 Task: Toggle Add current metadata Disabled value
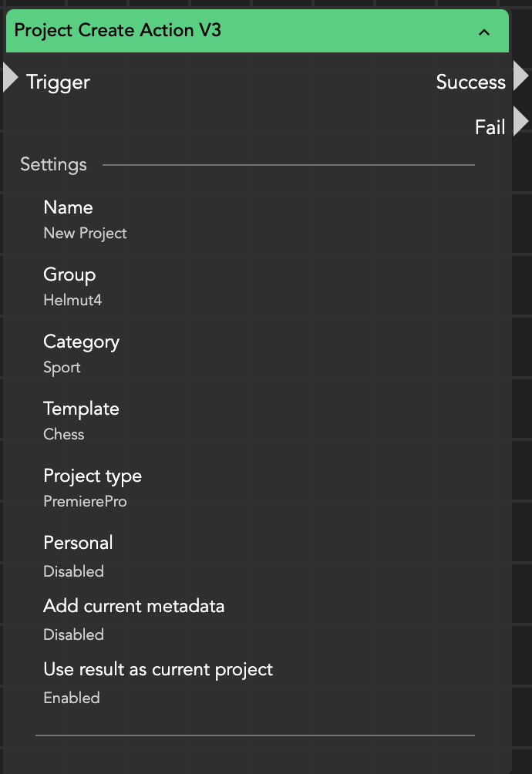coord(73,634)
